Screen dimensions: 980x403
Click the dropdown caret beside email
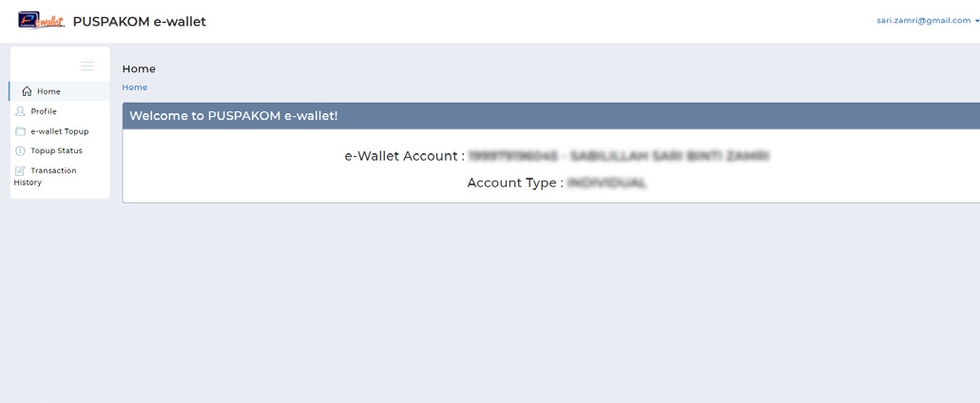976,21
